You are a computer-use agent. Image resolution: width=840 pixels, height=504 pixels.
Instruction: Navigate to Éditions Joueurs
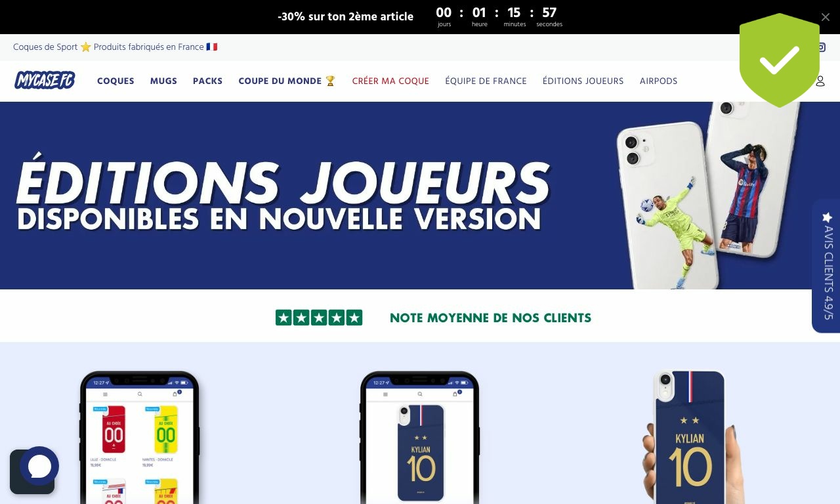(x=583, y=81)
